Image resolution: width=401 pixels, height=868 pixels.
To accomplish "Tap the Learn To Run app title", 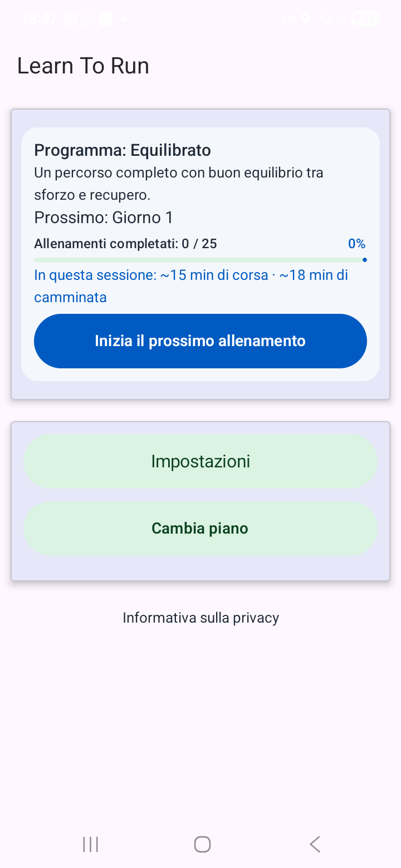I will coord(83,66).
